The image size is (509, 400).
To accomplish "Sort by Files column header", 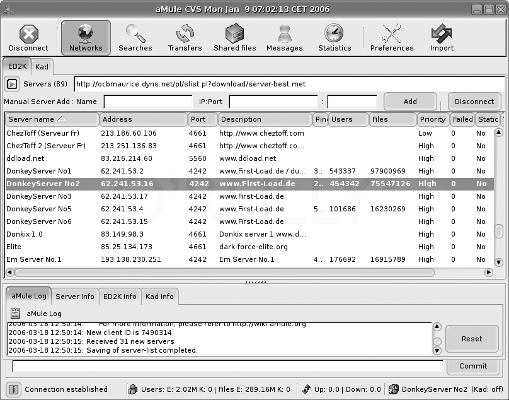I will point(393,119).
